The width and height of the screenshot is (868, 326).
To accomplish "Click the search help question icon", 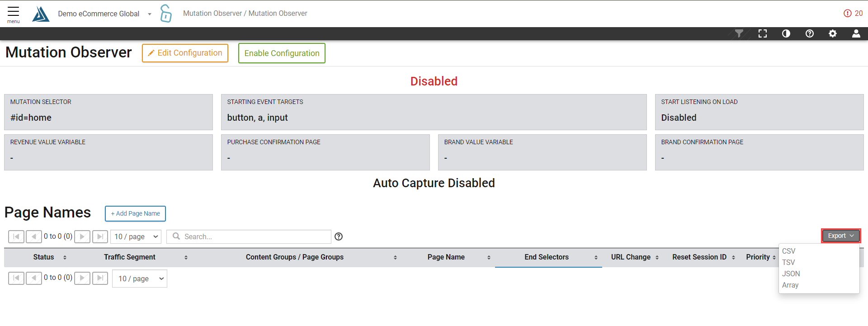I will 339,236.
